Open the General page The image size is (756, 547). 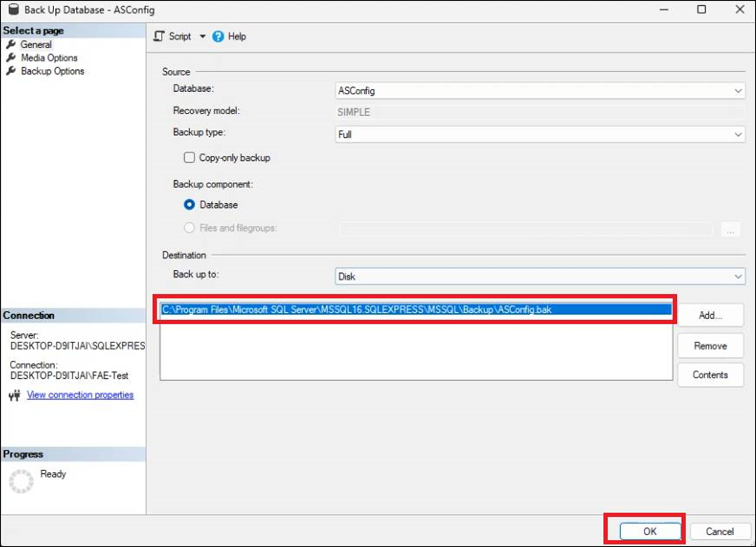36,44
